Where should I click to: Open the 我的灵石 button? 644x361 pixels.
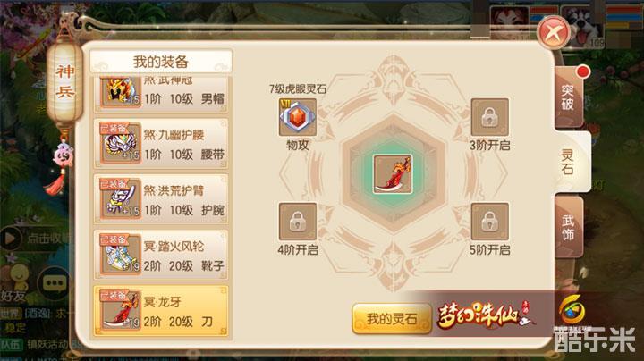click(x=392, y=319)
